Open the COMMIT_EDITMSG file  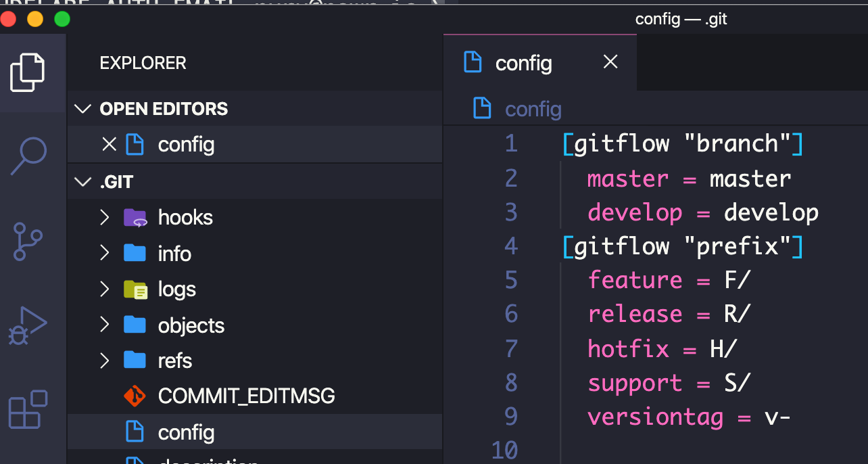[x=246, y=396]
